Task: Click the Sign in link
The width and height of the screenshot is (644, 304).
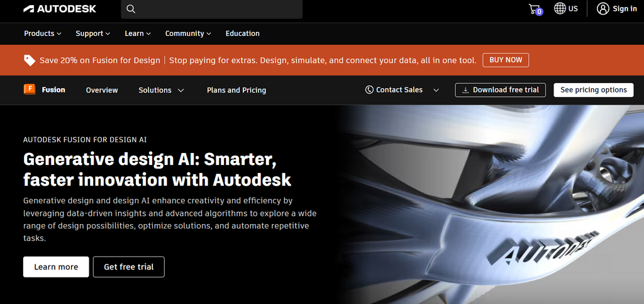Action: tap(625, 9)
